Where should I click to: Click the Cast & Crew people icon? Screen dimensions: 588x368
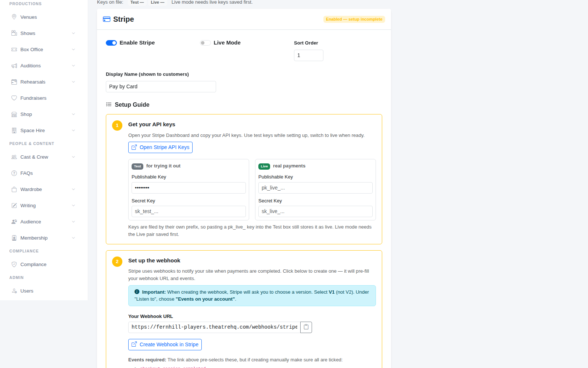click(14, 157)
